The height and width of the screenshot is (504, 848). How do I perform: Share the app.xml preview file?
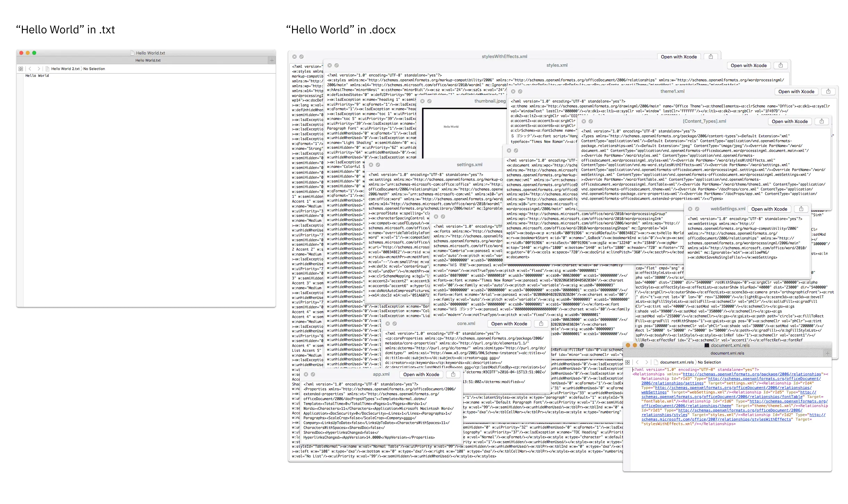tap(453, 374)
